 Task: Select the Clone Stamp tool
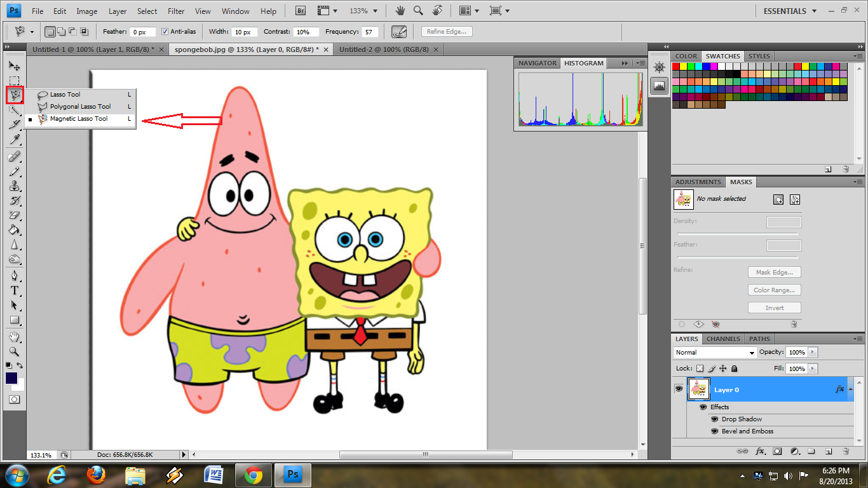[14, 186]
